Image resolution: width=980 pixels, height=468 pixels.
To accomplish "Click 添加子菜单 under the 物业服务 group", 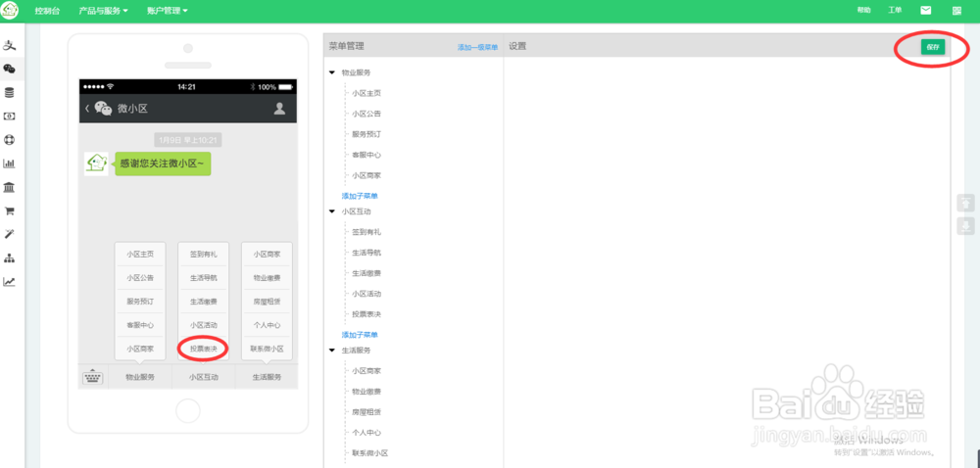I will 360,196.
